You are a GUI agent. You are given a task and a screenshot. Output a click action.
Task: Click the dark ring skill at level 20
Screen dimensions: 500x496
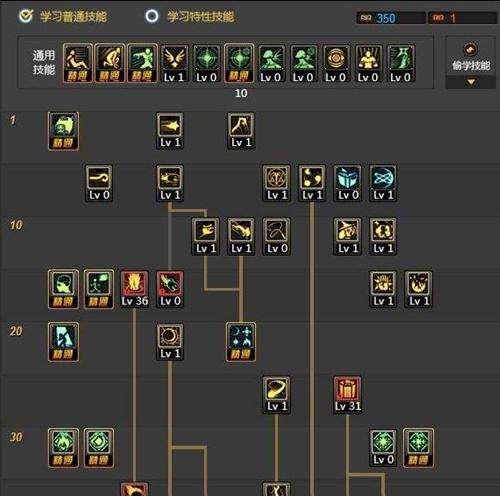coord(170,342)
